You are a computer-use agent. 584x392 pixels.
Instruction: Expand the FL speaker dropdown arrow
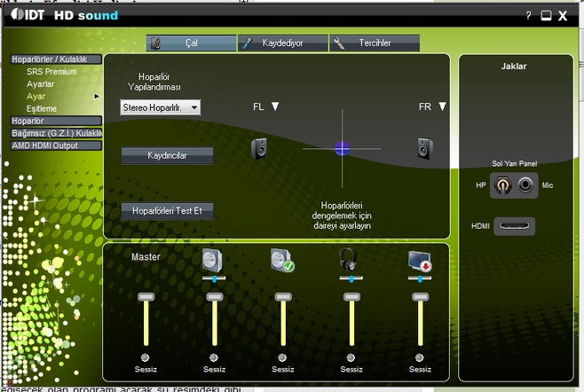(275, 106)
